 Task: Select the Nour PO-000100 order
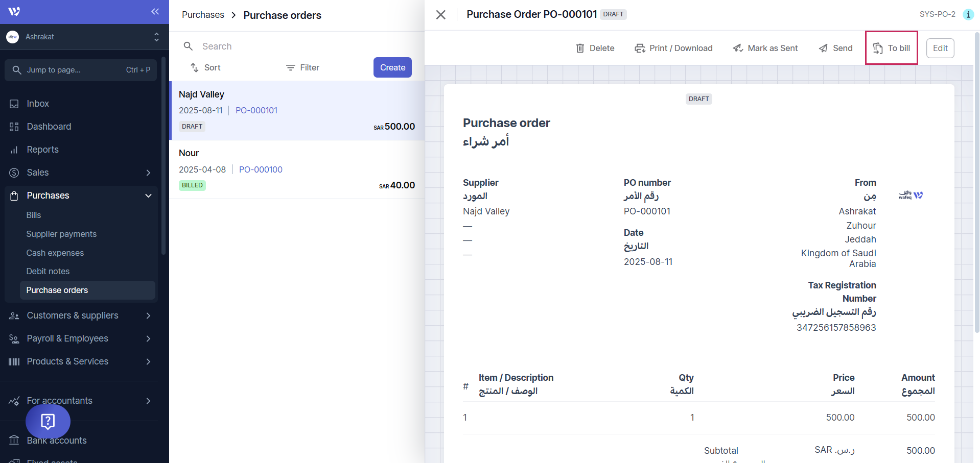pyautogui.click(x=296, y=169)
